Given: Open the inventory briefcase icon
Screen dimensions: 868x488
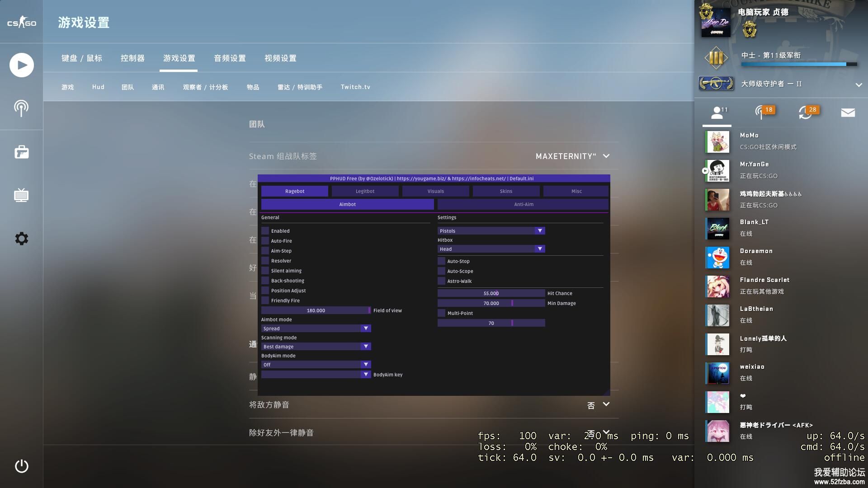Looking at the screenshot, I should [x=21, y=152].
